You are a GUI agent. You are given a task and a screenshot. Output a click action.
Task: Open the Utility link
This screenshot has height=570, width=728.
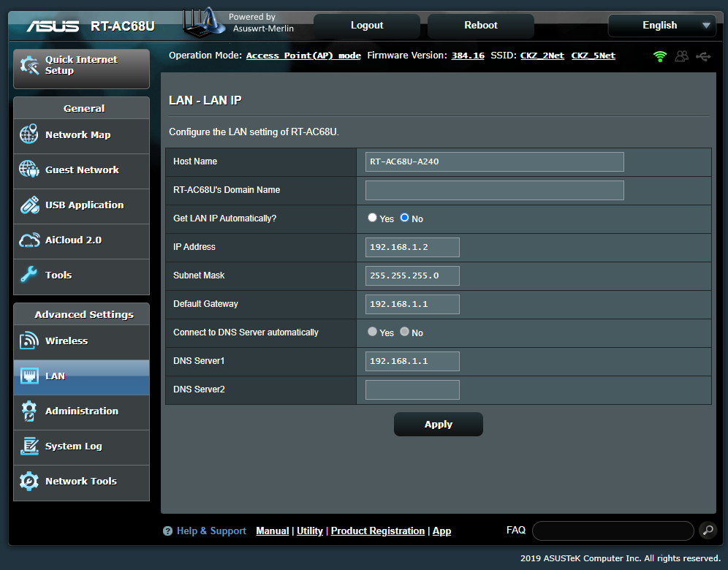click(310, 531)
